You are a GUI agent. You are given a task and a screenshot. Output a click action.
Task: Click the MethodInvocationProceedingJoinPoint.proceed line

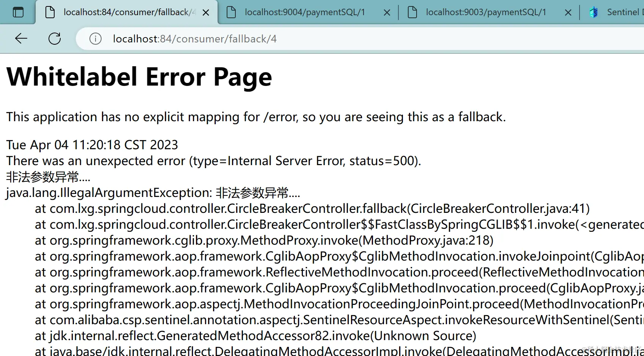[339, 304]
